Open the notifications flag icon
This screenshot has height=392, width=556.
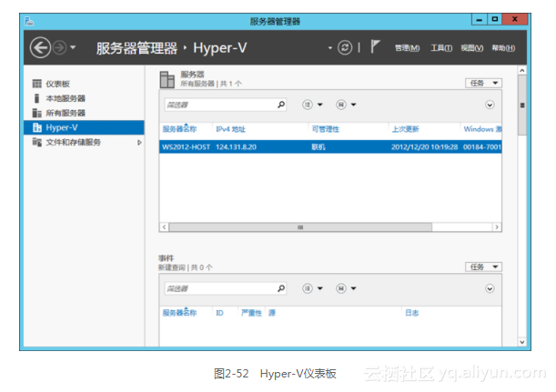pos(375,46)
